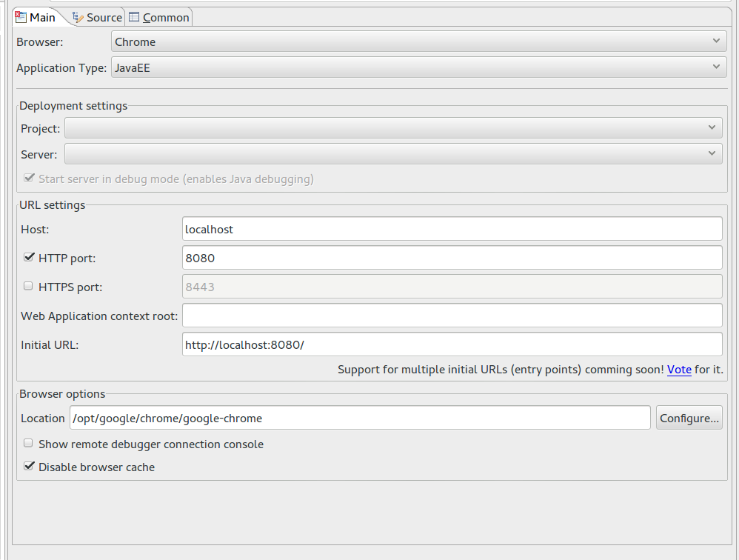
Task: Toggle Start server in debug mode checkbox
Action: click(x=29, y=179)
